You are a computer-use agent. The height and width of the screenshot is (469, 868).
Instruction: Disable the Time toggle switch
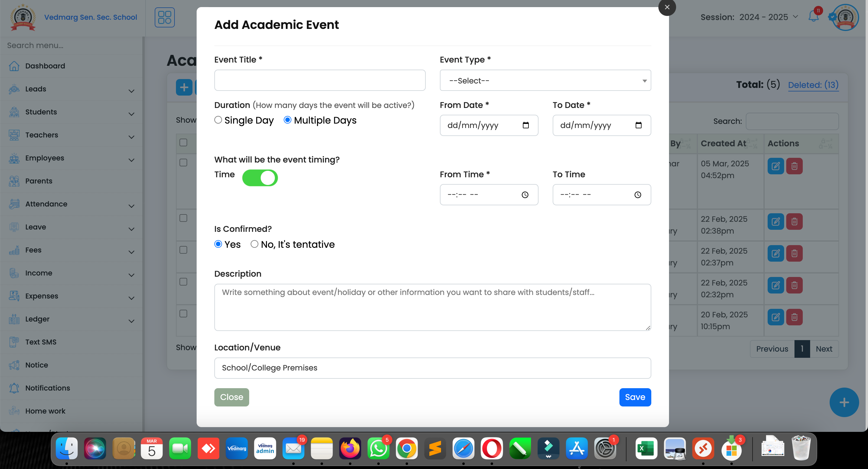click(x=260, y=178)
